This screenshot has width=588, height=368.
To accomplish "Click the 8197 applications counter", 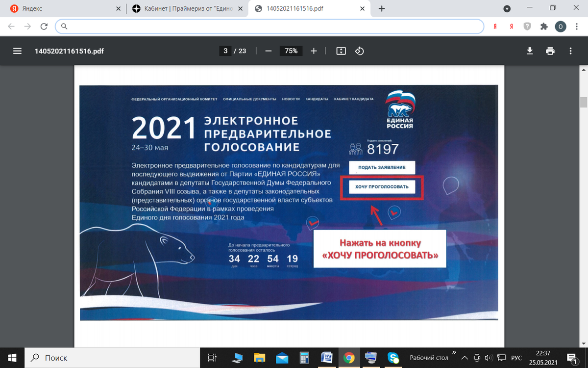I will [x=383, y=149].
